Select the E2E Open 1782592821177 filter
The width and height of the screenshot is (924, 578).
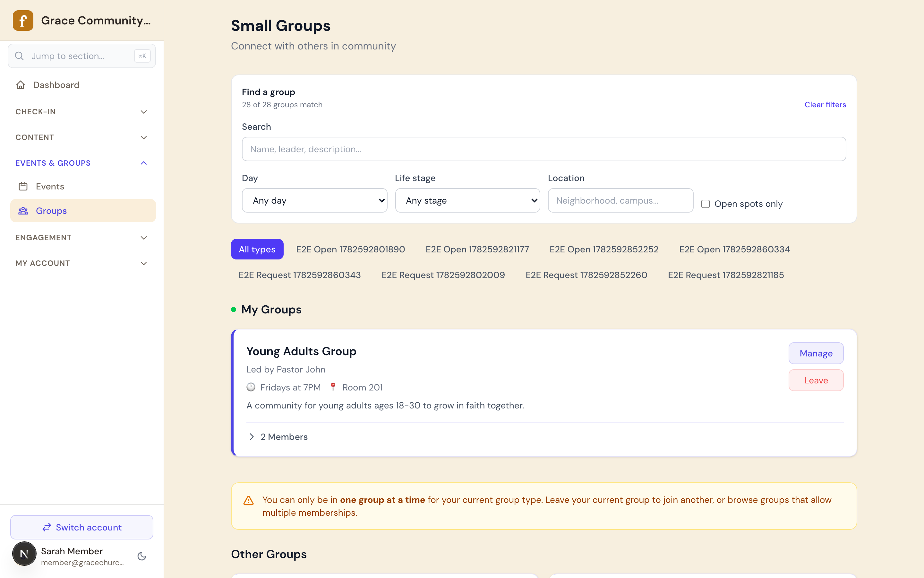coord(477,249)
